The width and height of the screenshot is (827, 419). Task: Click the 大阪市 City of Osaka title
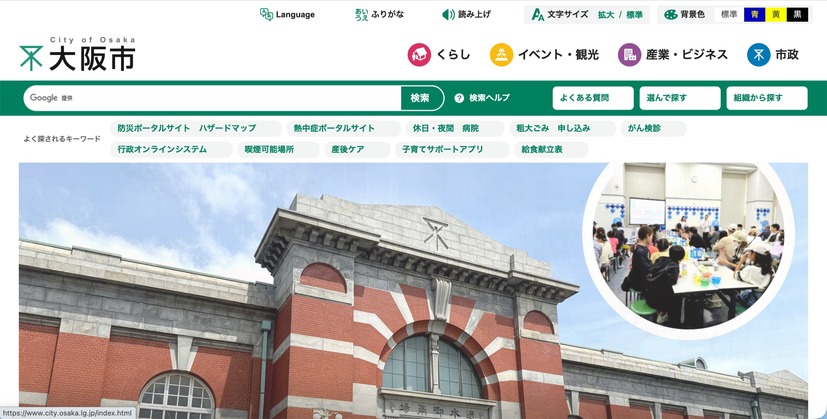point(92,54)
